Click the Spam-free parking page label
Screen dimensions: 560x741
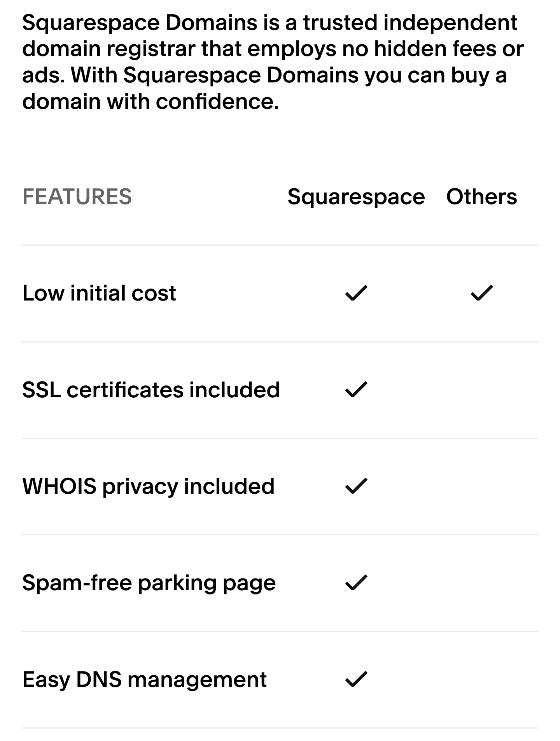click(x=149, y=583)
